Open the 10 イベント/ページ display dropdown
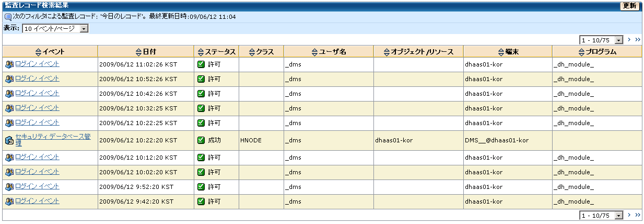Screen dimensions: 644x224 pos(55,28)
